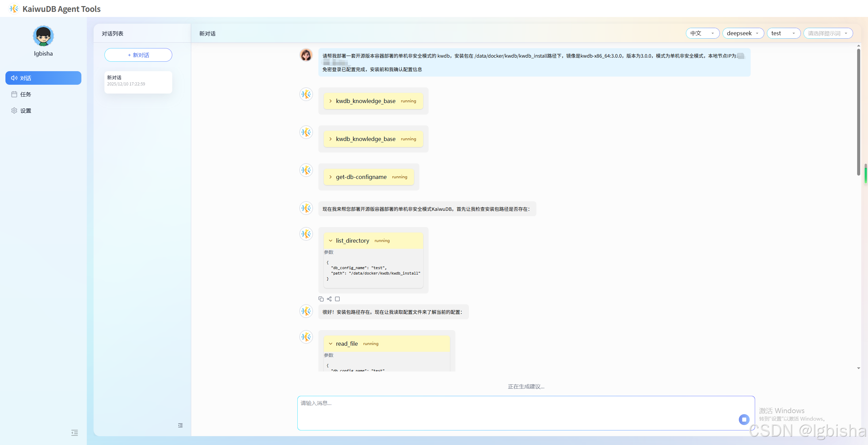
Task: Open the 任务 menu item
Action: click(x=25, y=94)
